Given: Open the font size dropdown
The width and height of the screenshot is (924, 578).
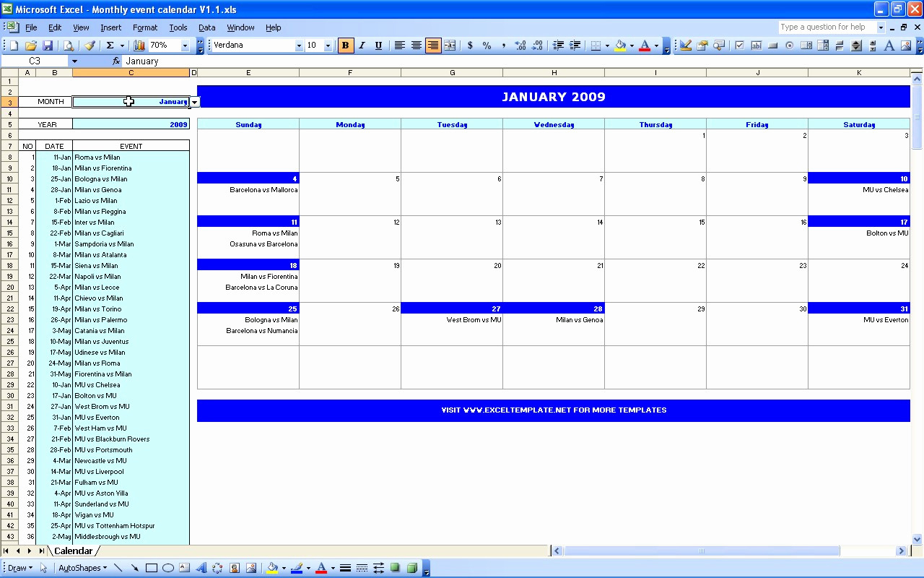Looking at the screenshot, I should click(x=328, y=46).
